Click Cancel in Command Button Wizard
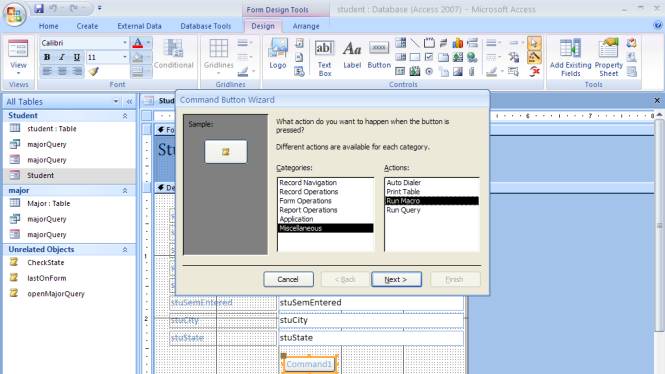665x374 pixels. click(288, 279)
